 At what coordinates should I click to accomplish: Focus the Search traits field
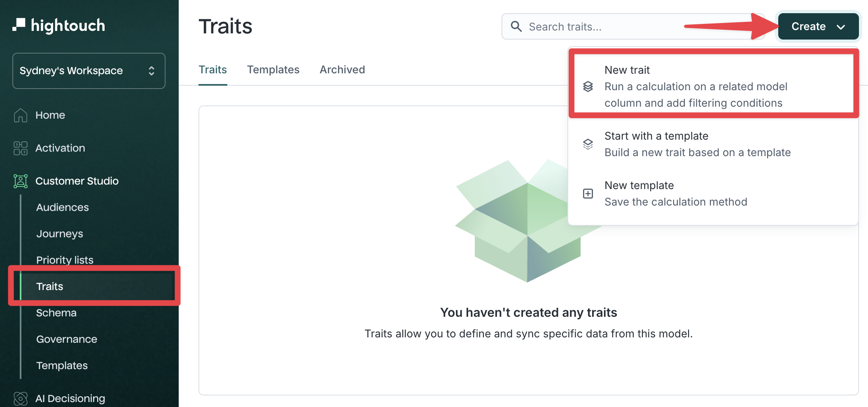click(634, 27)
